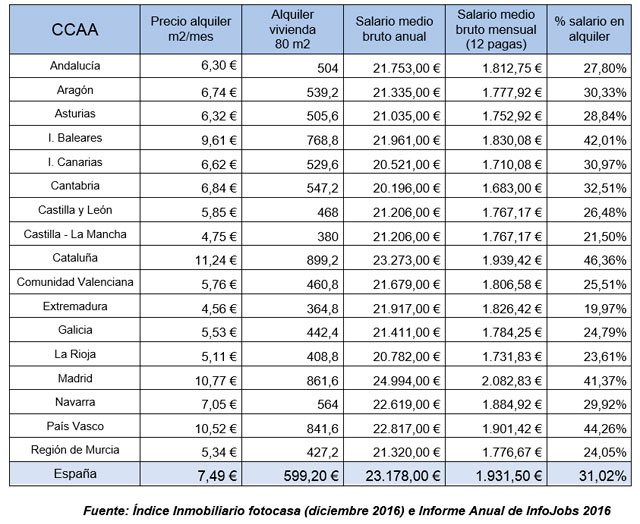Select the Precio alquiler m2/mes header

190,29
